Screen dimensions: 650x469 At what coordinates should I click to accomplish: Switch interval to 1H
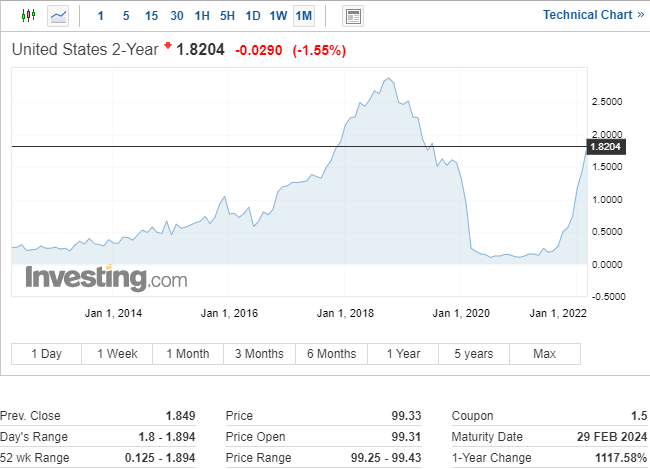[202, 16]
